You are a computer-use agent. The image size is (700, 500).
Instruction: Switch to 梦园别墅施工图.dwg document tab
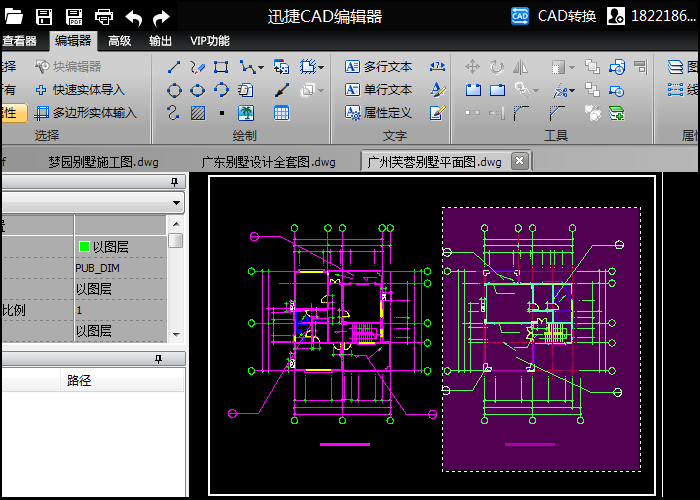pyautogui.click(x=104, y=162)
